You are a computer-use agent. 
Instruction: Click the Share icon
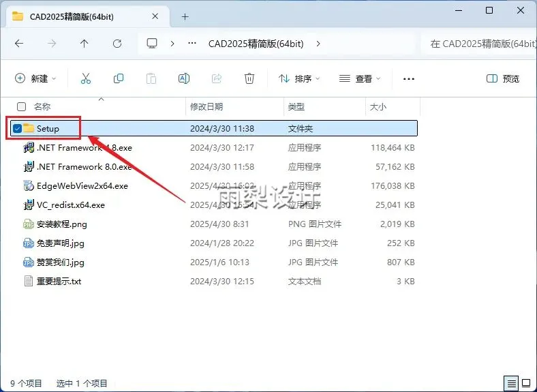[x=217, y=78]
